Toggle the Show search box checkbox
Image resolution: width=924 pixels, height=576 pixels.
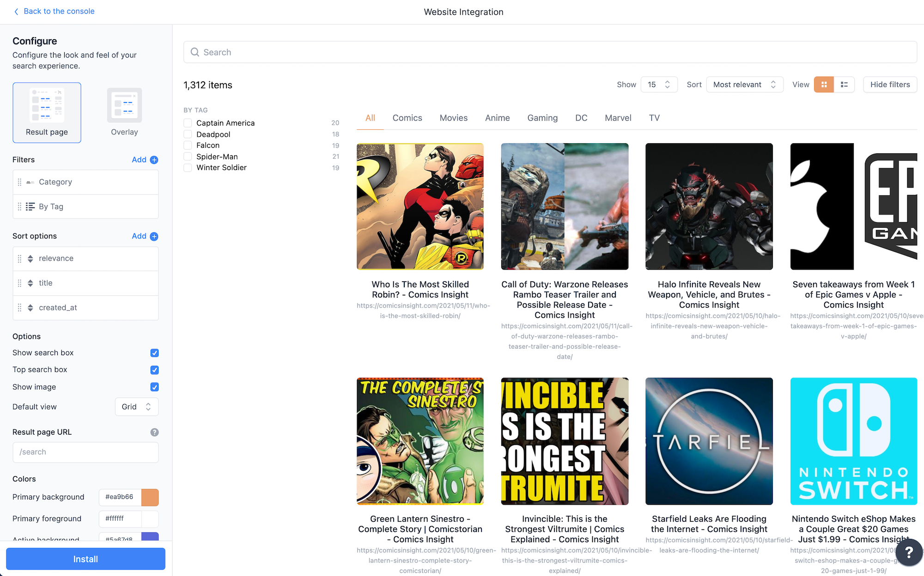[x=154, y=353]
